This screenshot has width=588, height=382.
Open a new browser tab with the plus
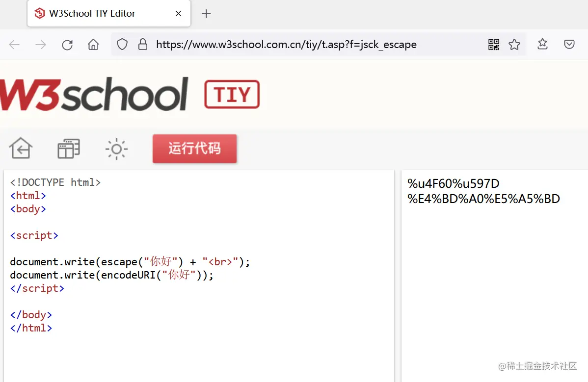206,13
